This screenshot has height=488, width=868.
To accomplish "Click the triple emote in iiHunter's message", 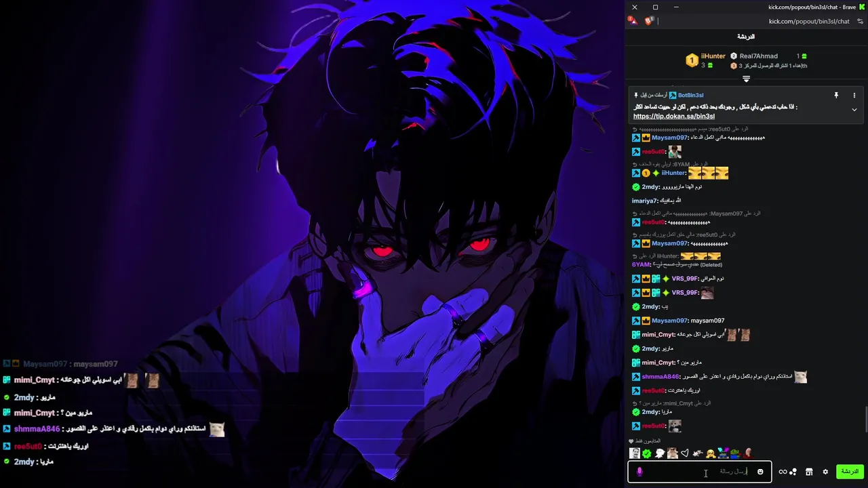I will coord(708,174).
